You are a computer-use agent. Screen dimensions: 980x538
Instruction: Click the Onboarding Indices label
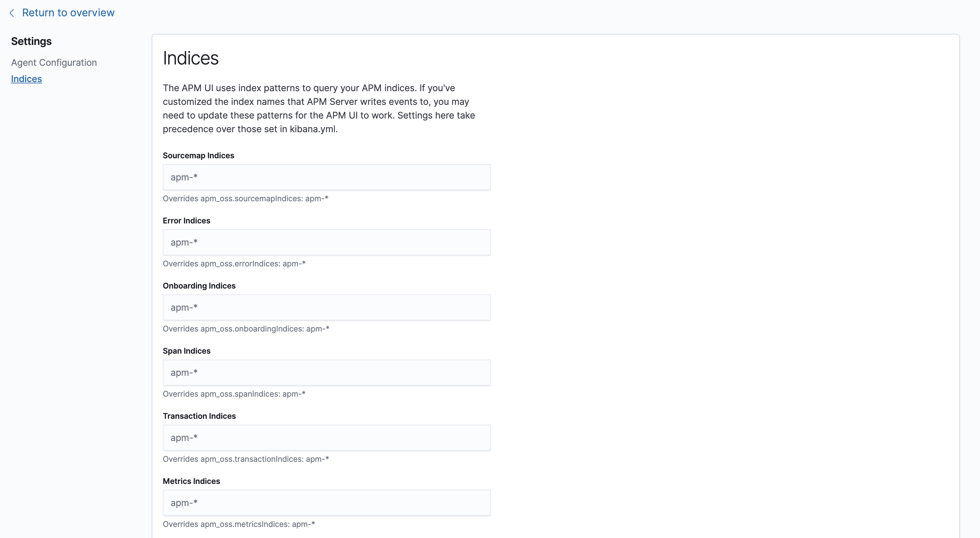[199, 285]
